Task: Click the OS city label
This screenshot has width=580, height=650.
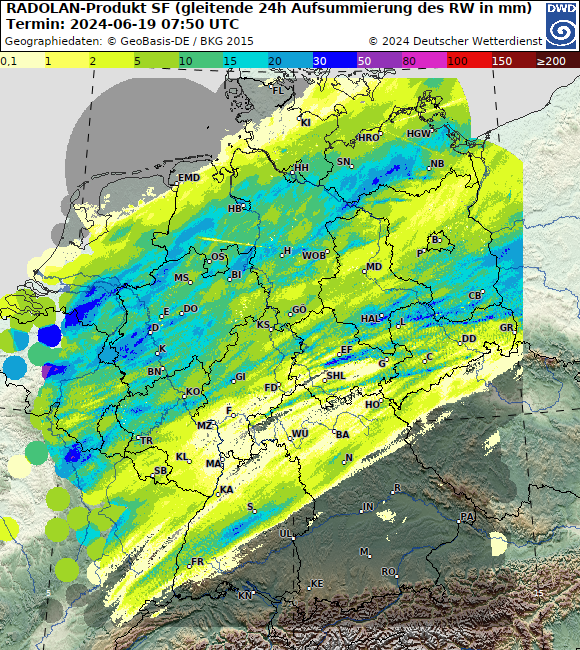Action: 218,257
